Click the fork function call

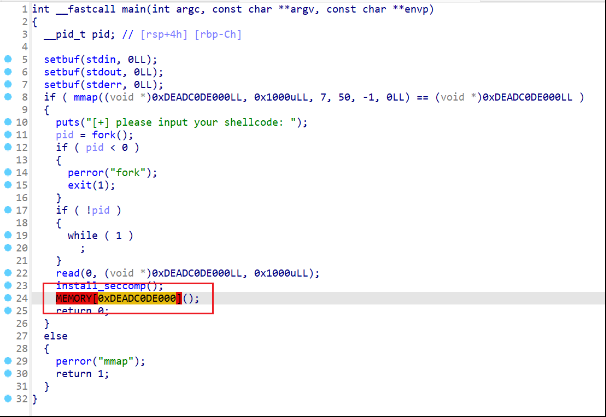104,135
